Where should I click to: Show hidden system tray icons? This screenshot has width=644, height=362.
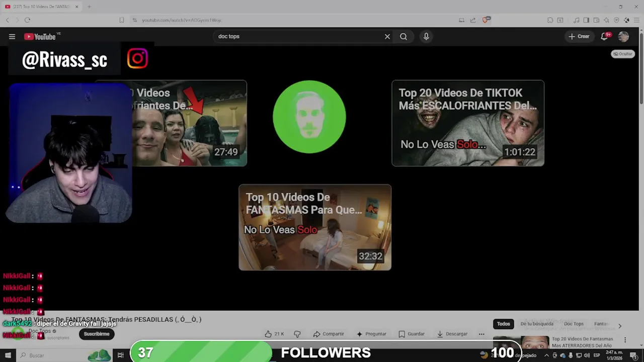coord(546,355)
